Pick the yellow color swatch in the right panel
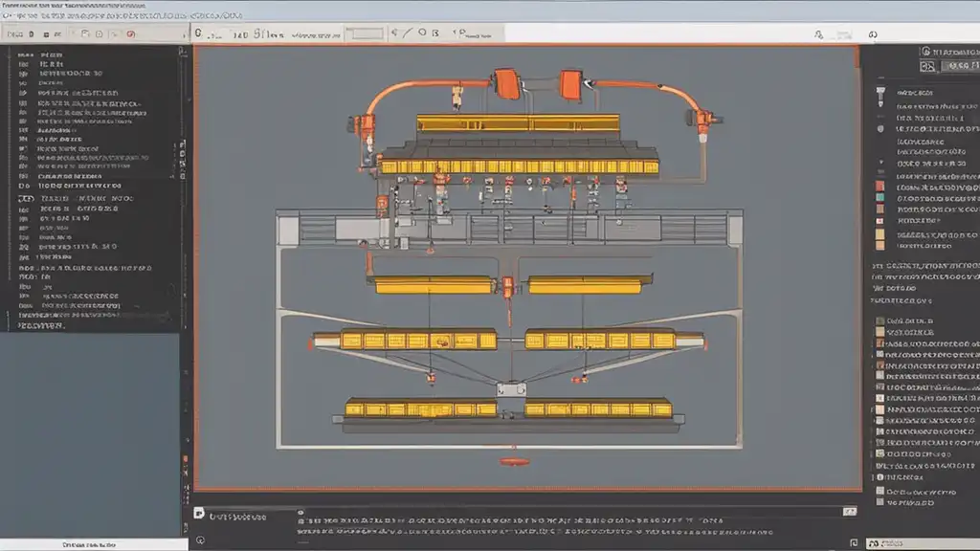Viewport: 980px width, 551px height. [x=880, y=234]
